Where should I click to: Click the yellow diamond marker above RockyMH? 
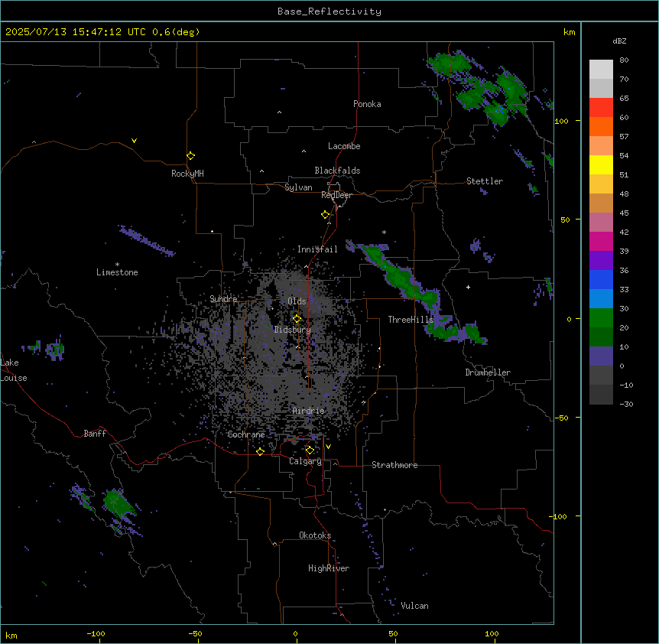190,155
